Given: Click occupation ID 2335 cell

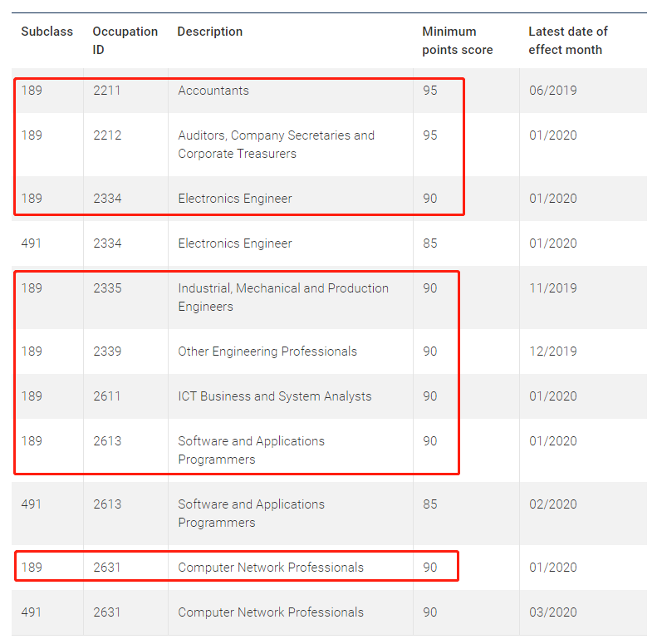Looking at the screenshot, I should pyautogui.click(x=107, y=288).
